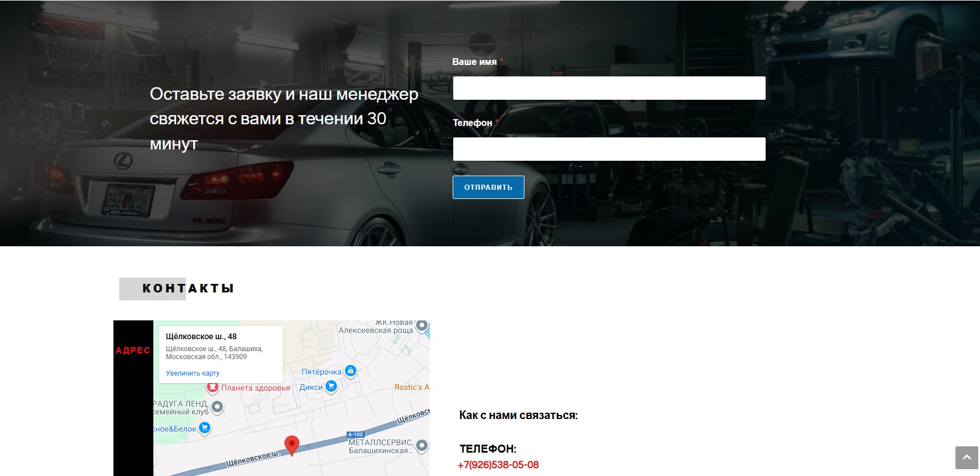Click the A-103 road badge on map
Image resolution: width=980 pixels, height=476 pixels.
pos(355,434)
